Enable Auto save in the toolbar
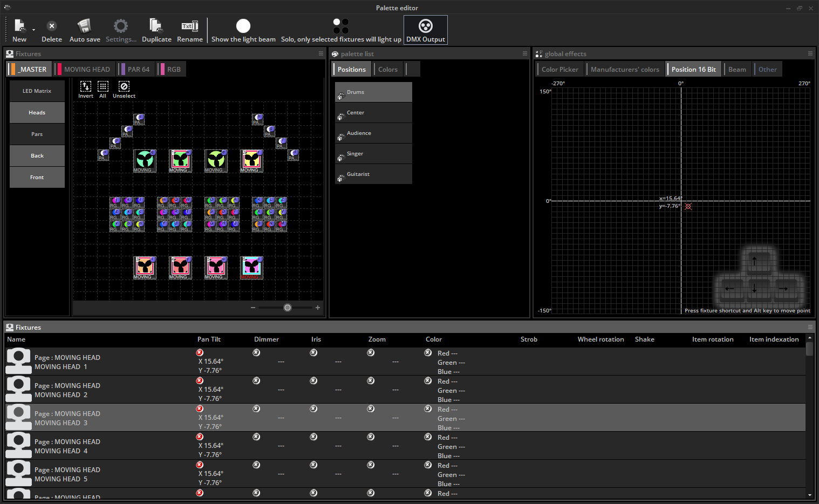 point(84,26)
